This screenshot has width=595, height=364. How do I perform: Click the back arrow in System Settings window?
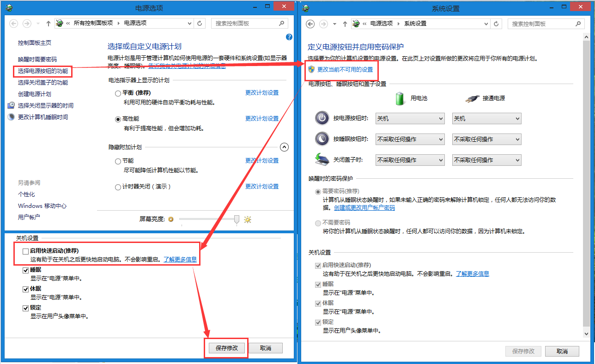coord(310,24)
